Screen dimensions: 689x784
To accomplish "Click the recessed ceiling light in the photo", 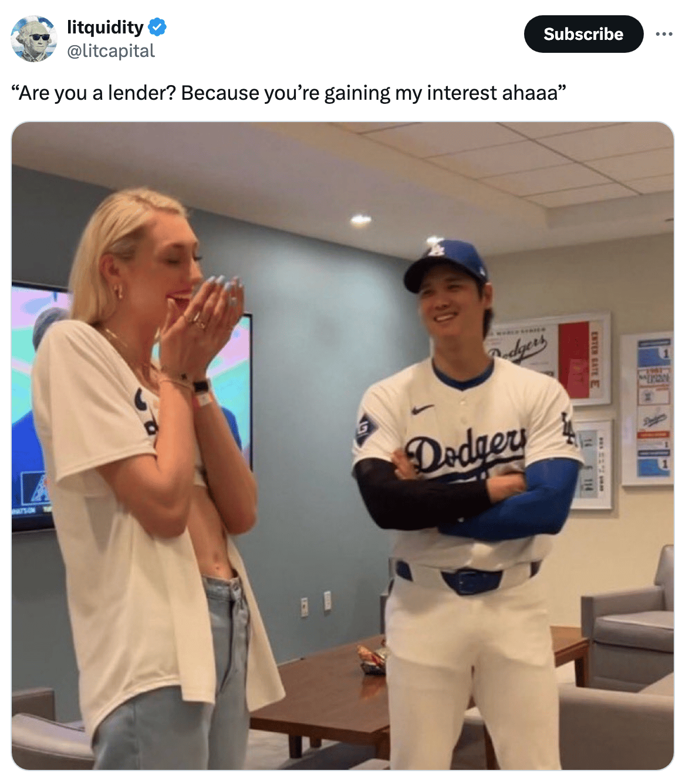I will (x=360, y=220).
